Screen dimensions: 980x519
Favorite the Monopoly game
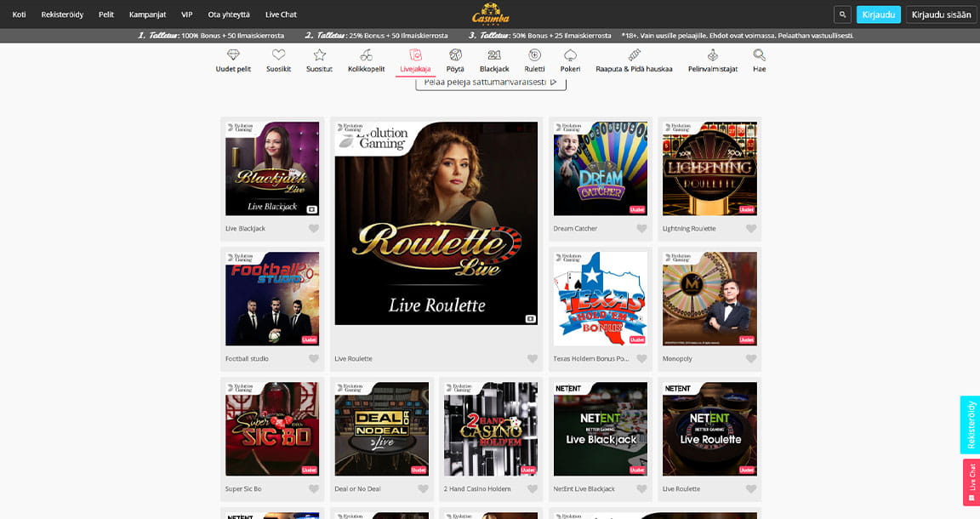(751, 359)
